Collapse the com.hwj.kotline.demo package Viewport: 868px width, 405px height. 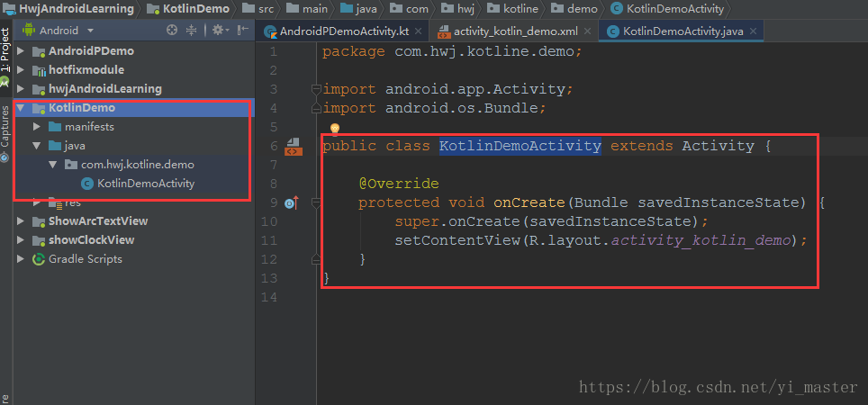(x=53, y=165)
